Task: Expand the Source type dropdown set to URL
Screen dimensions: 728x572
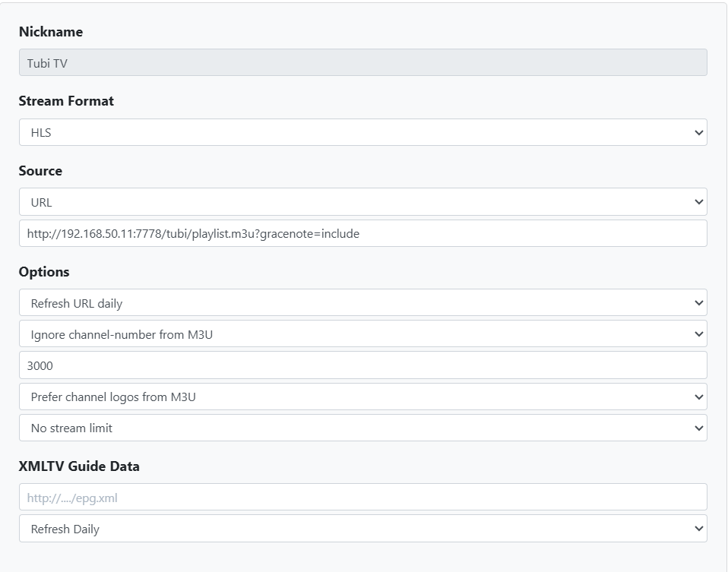Action: pos(362,202)
